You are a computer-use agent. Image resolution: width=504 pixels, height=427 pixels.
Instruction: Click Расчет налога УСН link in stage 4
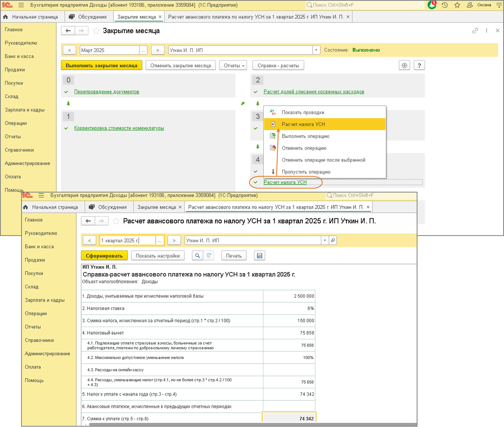[x=285, y=182]
